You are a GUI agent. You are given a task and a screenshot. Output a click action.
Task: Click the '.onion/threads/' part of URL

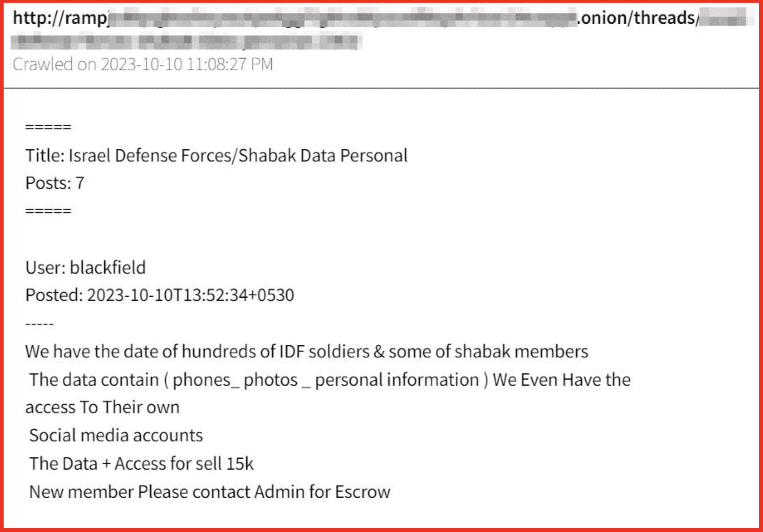coord(637,18)
